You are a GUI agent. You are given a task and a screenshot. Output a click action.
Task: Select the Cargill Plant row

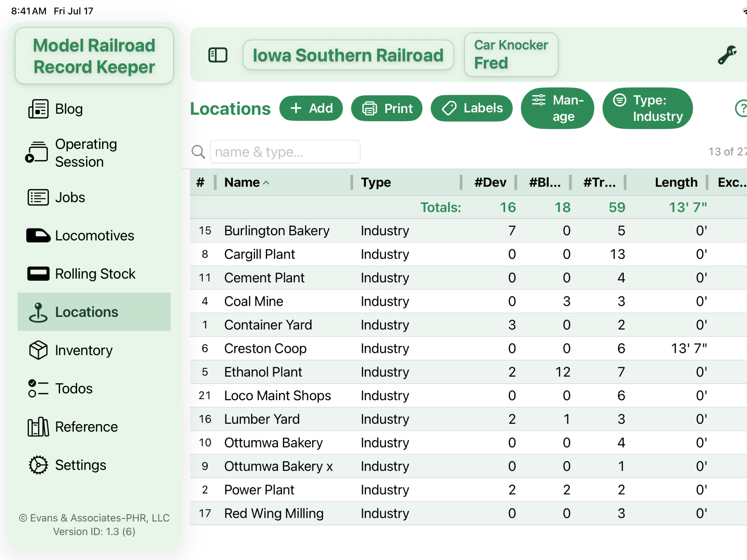pyautogui.click(x=469, y=254)
